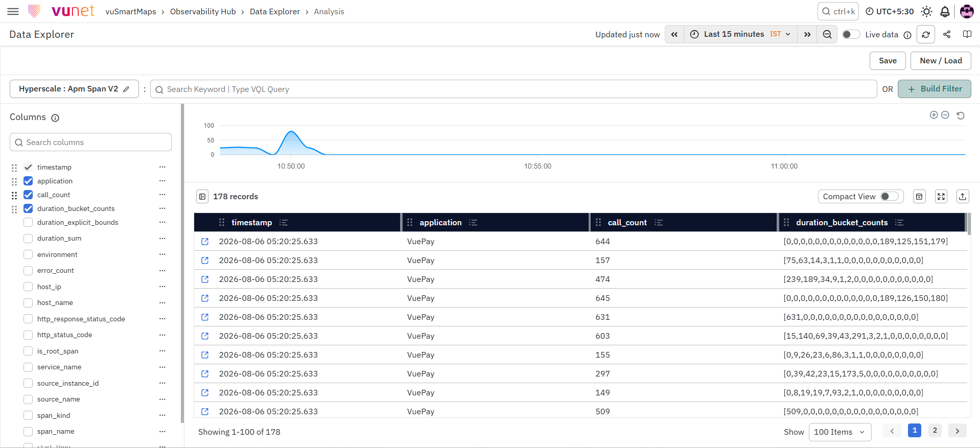Click the Build Filter button

pos(935,89)
